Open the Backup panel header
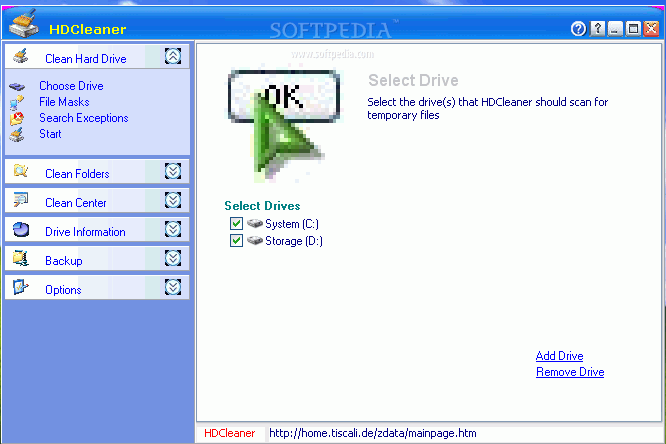 (x=97, y=258)
